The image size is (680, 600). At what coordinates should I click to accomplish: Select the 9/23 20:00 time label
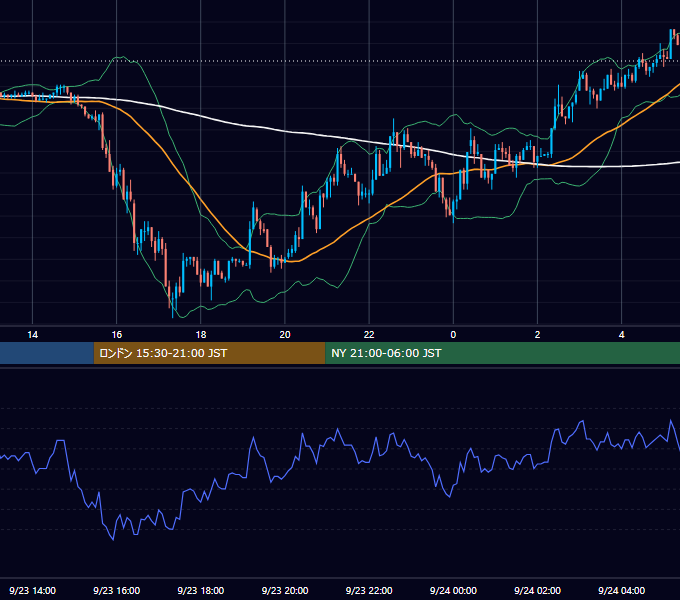285,590
